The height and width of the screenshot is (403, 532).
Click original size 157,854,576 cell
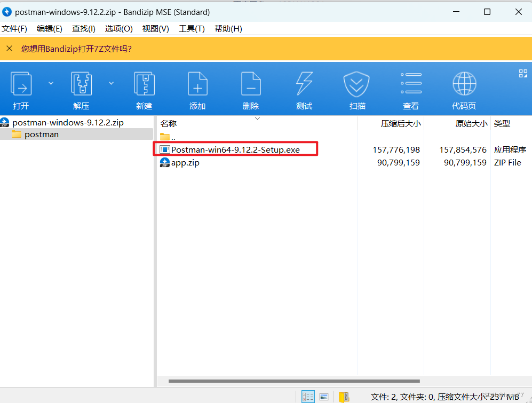pos(463,150)
